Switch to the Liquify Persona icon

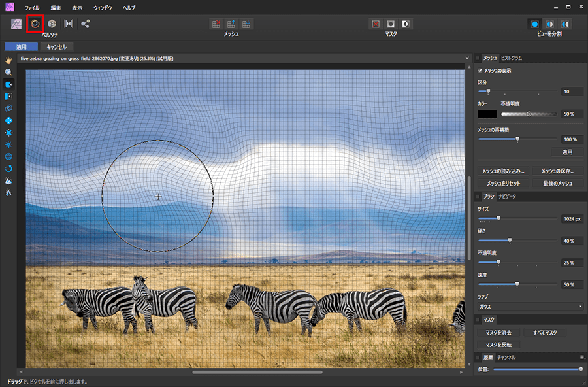click(35, 24)
